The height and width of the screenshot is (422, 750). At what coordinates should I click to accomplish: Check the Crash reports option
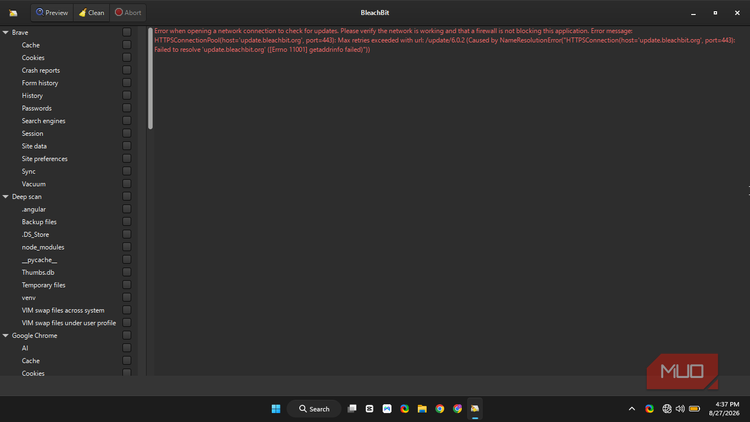pyautogui.click(x=127, y=70)
